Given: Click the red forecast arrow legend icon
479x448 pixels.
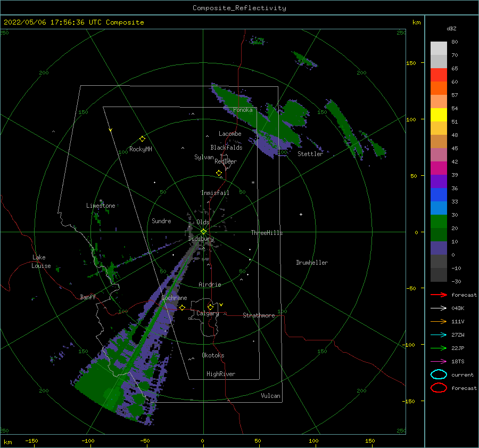Looking at the screenshot, I should point(439,295).
